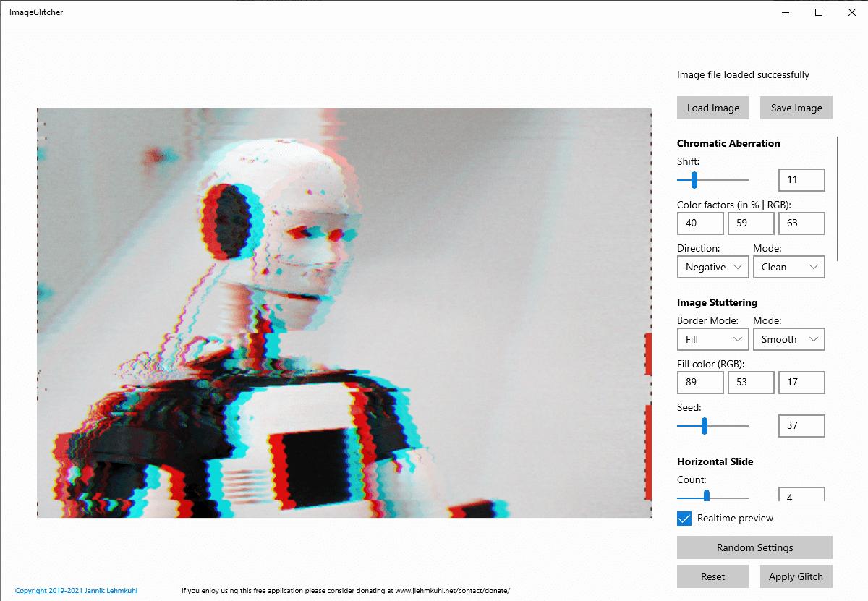Click the Horizontal Slide section heading

(x=715, y=461)
